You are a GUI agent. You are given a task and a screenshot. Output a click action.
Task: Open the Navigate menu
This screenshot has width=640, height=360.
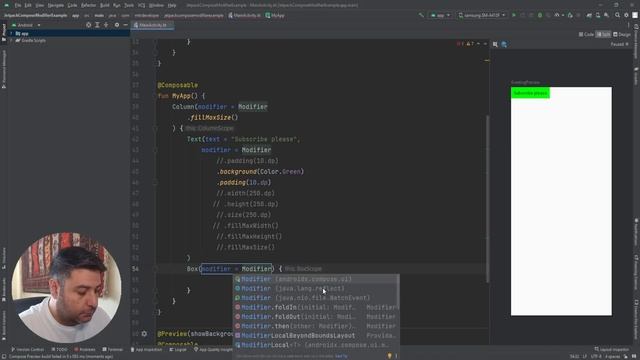click(x=56, y=5)
